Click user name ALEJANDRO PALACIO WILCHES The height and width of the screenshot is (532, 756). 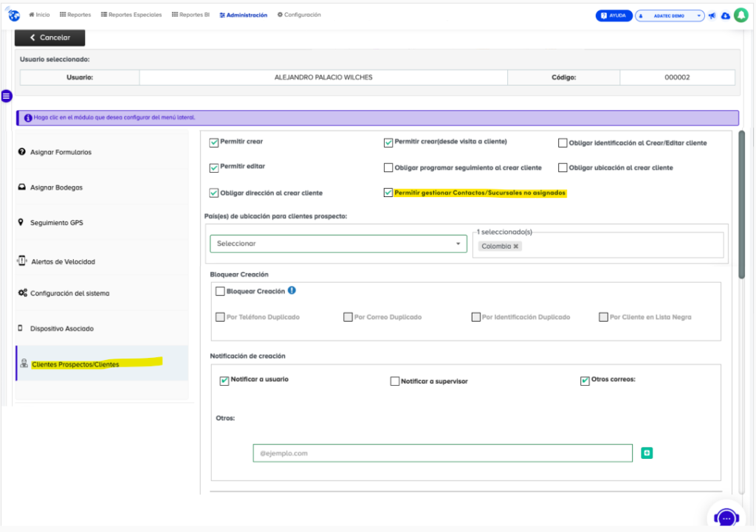click(323, 77)
